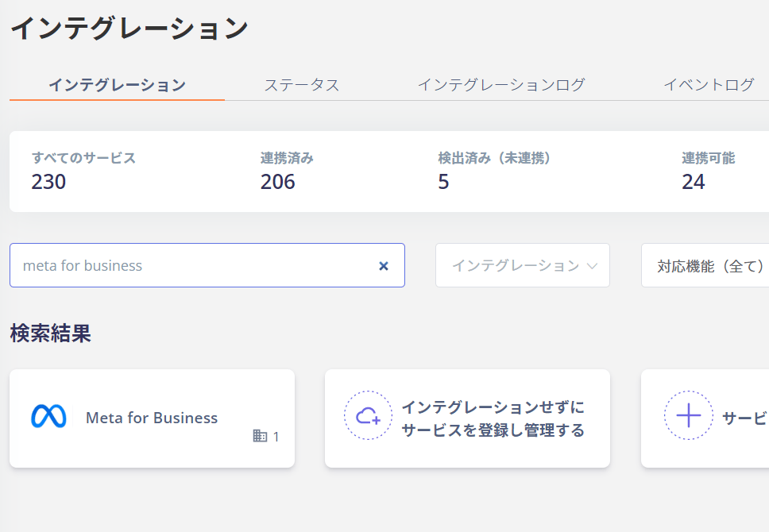769x532 pixels.
Task: Click the cloud-plus icon
Action: coord(369,416)
